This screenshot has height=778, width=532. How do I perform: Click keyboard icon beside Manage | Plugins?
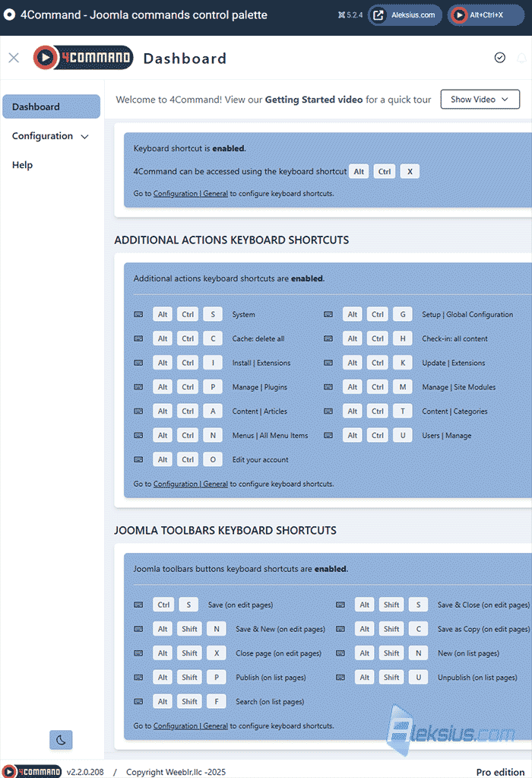click(139, 387)
